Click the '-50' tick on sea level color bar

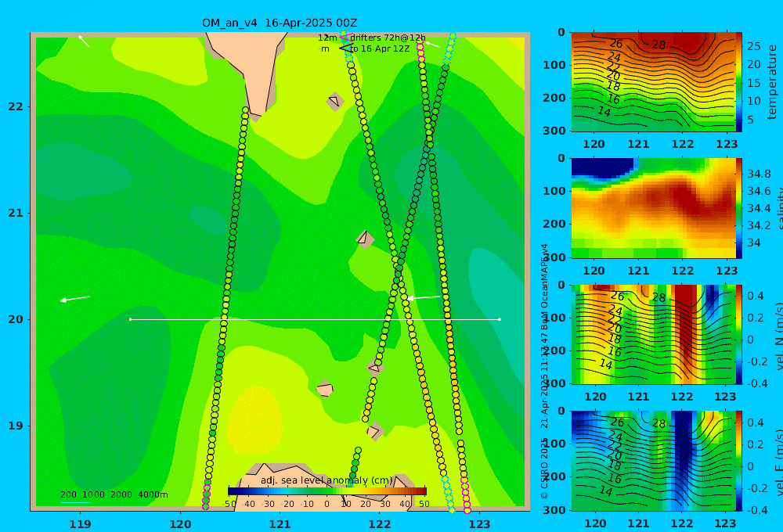(x=229, y=504)
